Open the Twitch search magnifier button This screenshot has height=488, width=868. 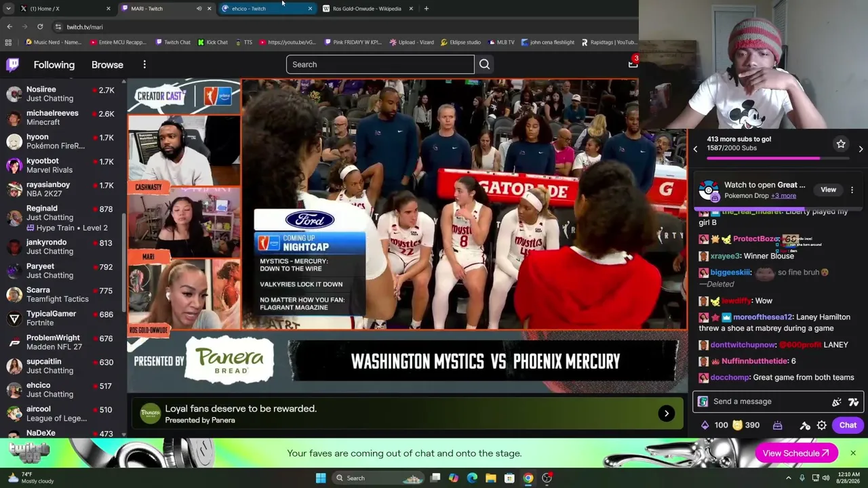pos(484,64)
